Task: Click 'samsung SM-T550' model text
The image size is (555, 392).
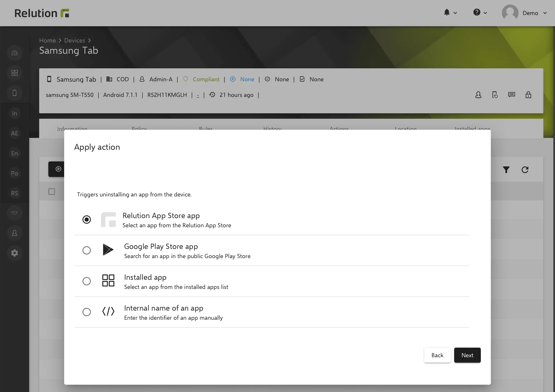Action: 70,95
